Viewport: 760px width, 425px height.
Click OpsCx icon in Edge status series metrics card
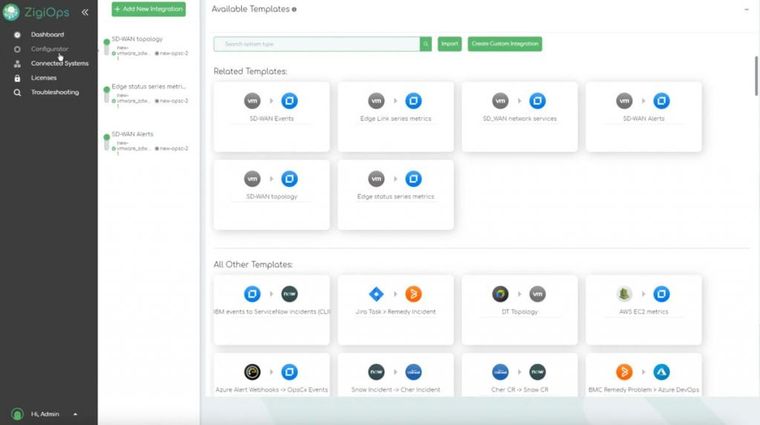click(x=413, y=179)
